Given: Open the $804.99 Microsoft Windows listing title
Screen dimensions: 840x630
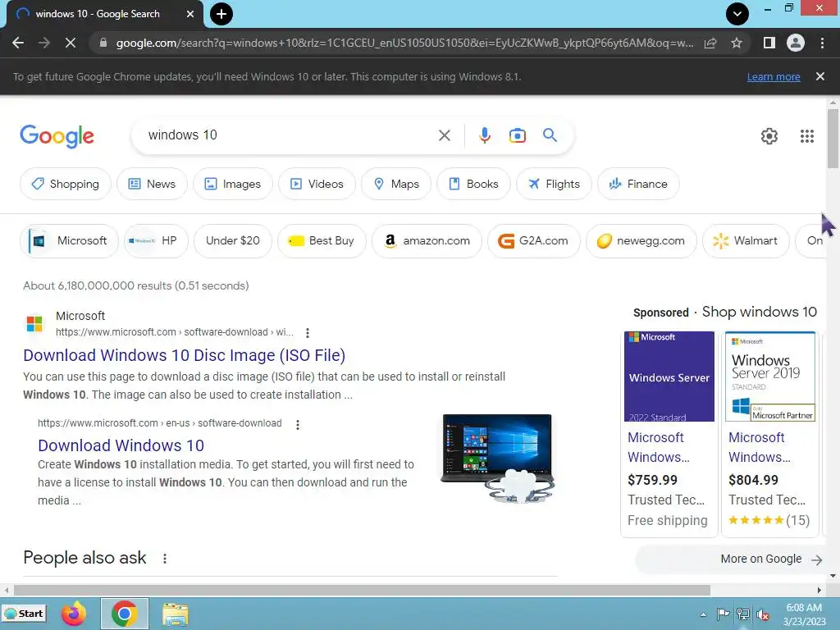Looking at the screenshot, I should [760, 447].
